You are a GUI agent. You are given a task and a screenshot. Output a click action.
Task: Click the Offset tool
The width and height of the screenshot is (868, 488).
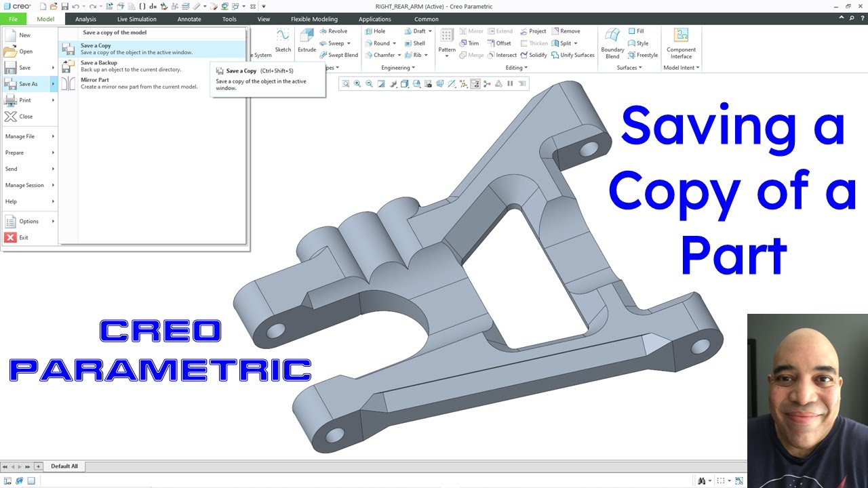pos(499,43)
